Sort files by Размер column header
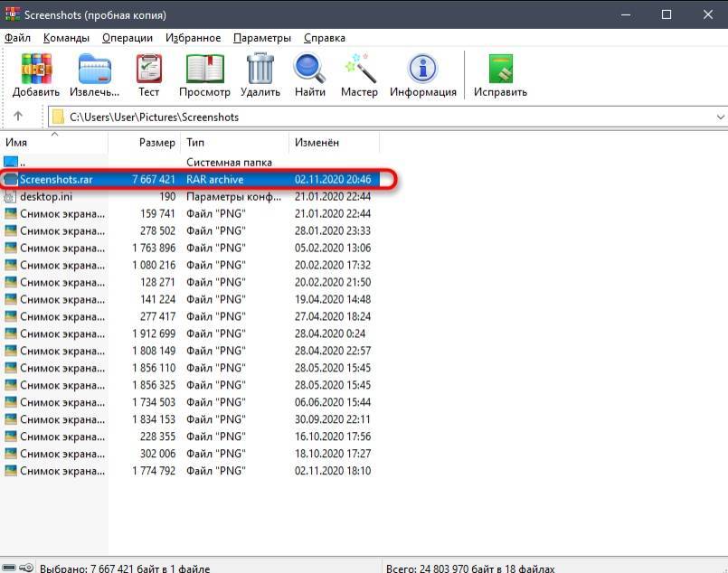This screenshot has width=728, height=573. click(156, 143)
